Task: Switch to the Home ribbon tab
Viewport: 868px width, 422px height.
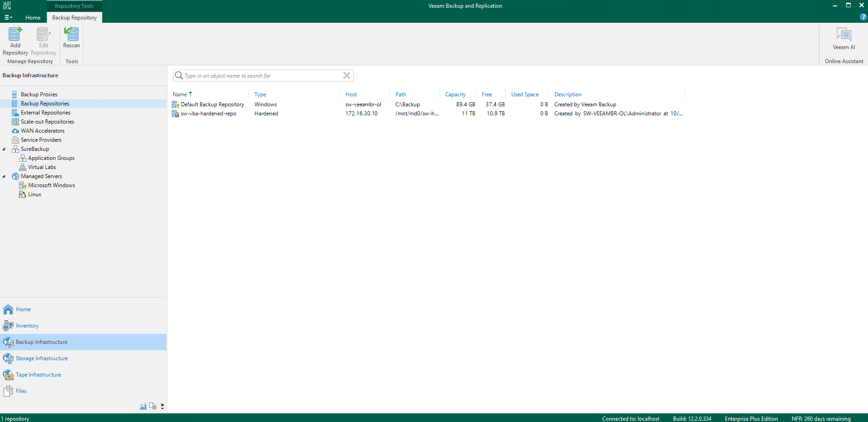Action: point(33,17)
